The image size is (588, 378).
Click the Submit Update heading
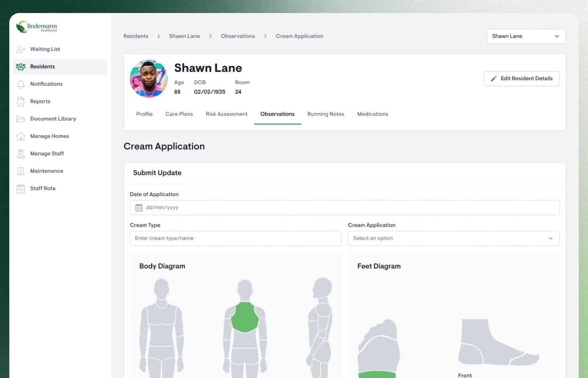157,173
